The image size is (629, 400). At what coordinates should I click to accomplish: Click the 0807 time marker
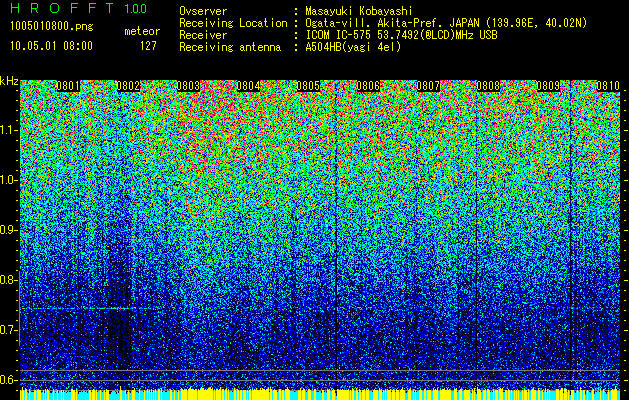[x=429, y=86]
